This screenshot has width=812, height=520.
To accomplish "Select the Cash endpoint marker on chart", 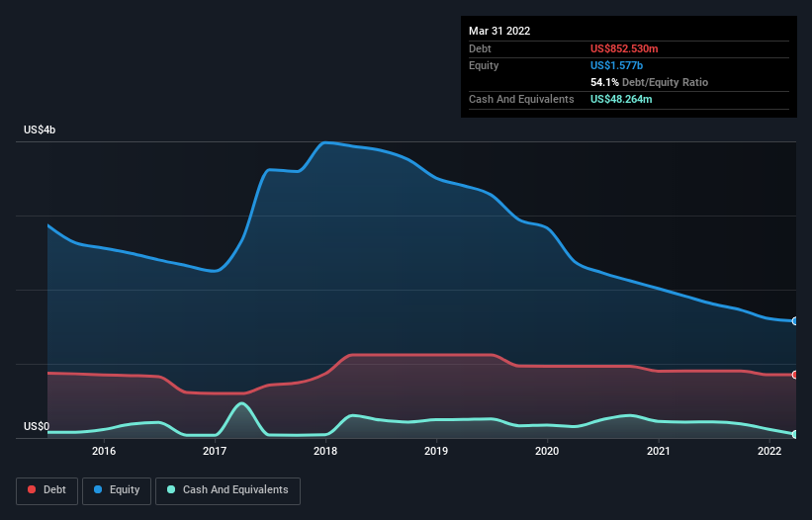I will [x=795, y=434].
